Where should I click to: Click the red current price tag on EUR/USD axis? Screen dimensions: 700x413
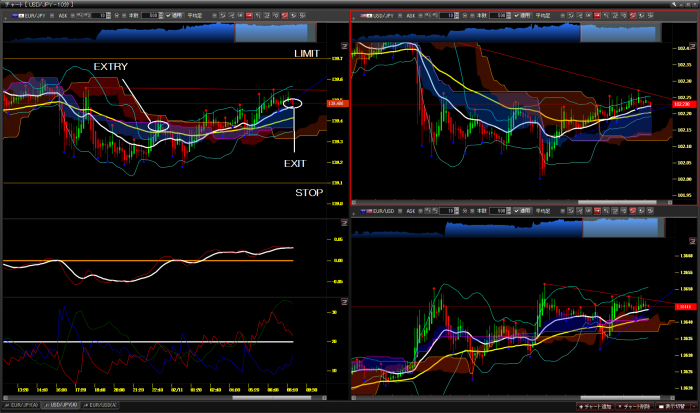click(x=684, y=307)
